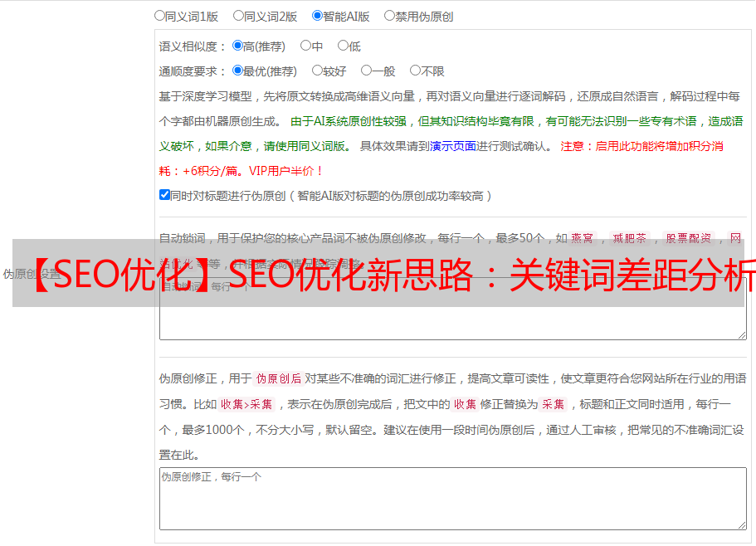756x546 pixels.
Task: Select the 同义词1版 radio option
Action: tap(159, 16)
